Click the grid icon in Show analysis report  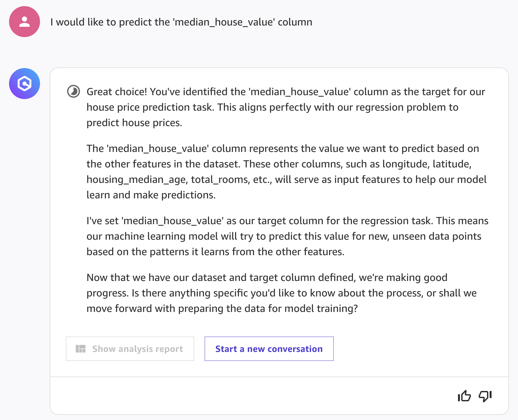point(81,349)
